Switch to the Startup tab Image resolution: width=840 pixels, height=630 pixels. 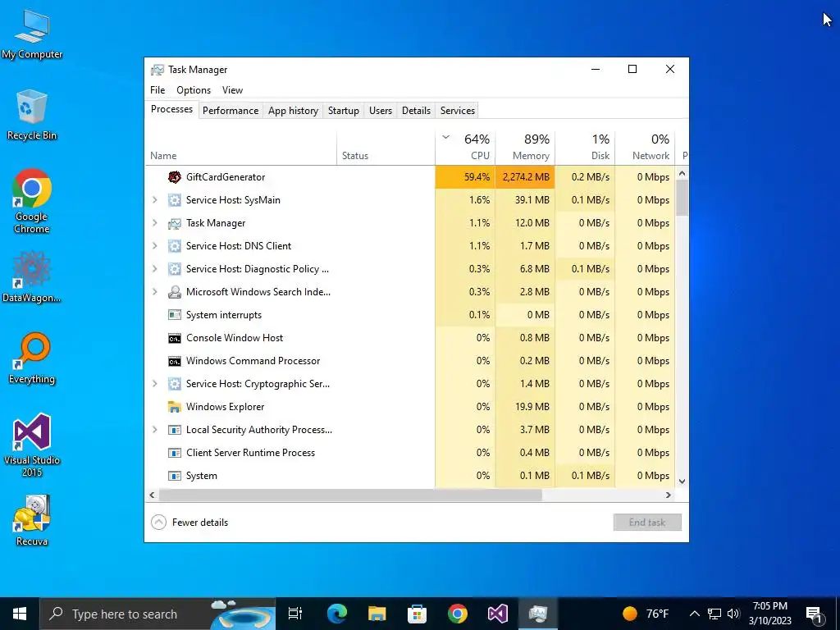(x=344, y=111)
